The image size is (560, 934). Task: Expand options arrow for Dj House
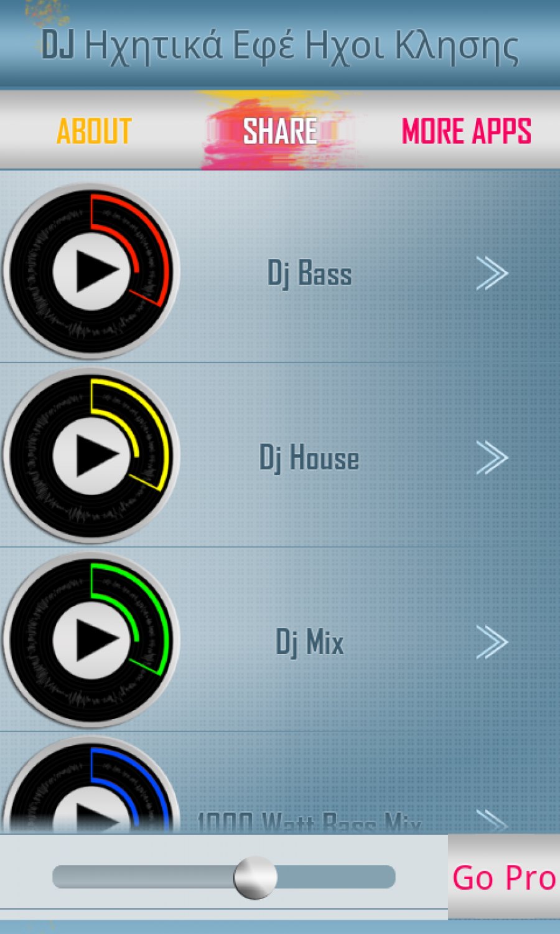point(492,458)
